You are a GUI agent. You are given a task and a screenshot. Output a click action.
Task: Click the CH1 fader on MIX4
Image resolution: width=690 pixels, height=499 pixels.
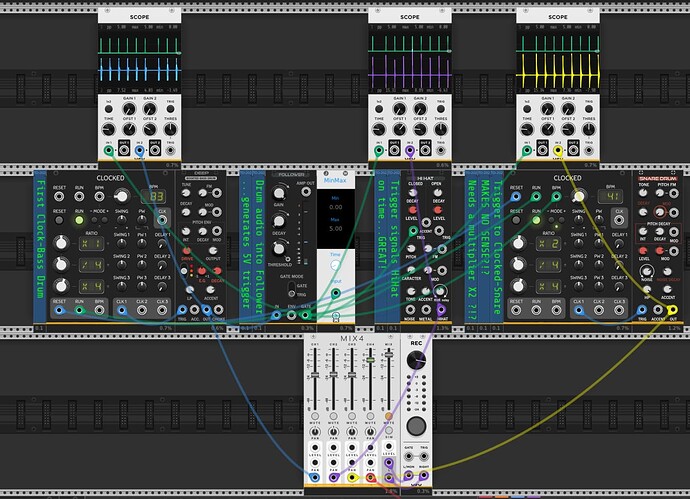pyautogui.click(x=315, y=375)
